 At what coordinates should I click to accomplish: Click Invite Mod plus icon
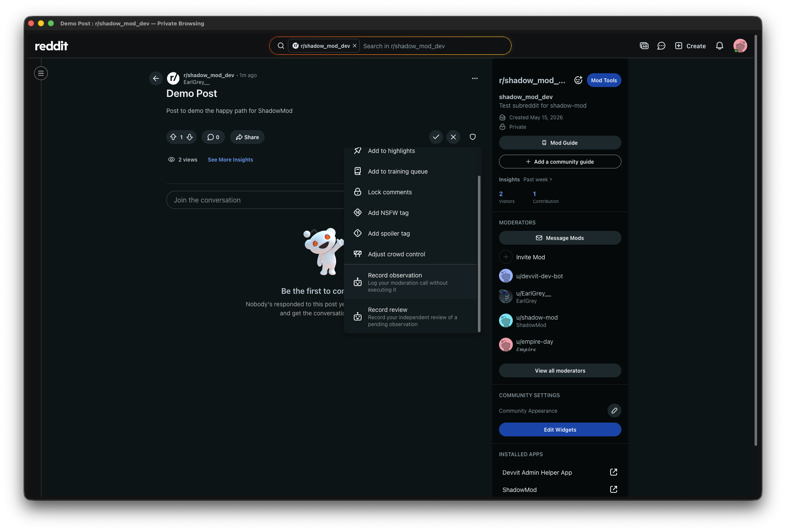[x=506, y=257]
